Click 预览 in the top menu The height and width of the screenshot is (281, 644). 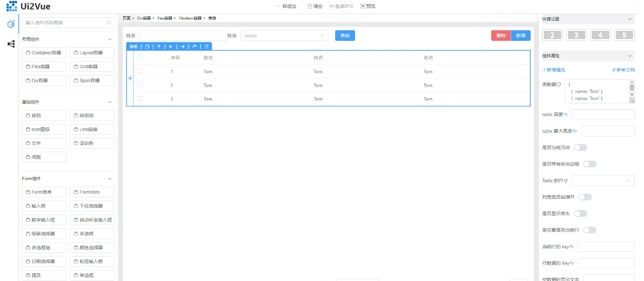tap(367, 6)
